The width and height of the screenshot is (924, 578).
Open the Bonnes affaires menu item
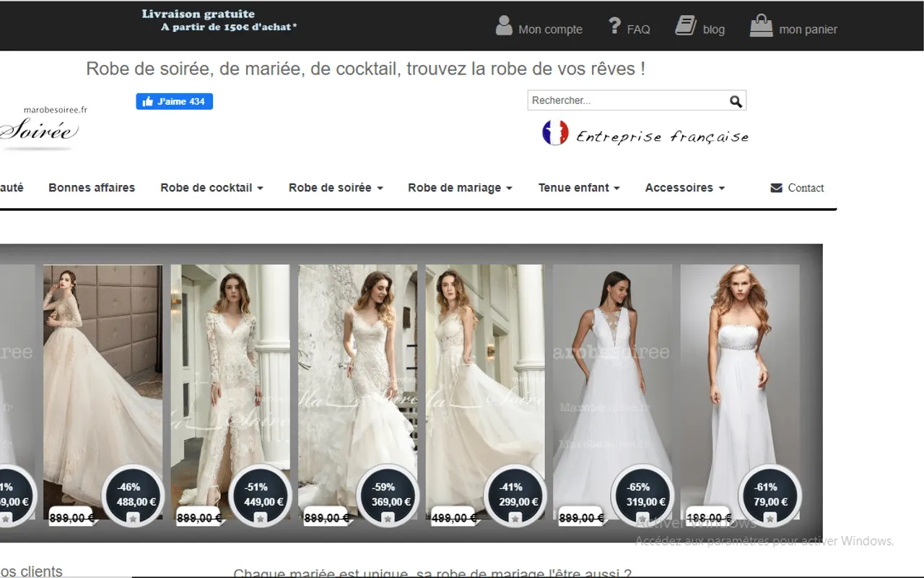click(x=92, y=188)
